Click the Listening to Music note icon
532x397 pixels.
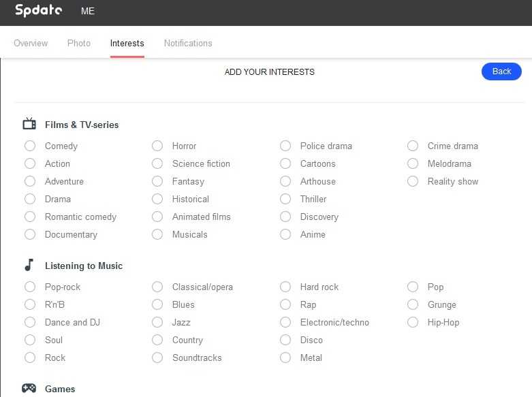(x=29, y=265)
